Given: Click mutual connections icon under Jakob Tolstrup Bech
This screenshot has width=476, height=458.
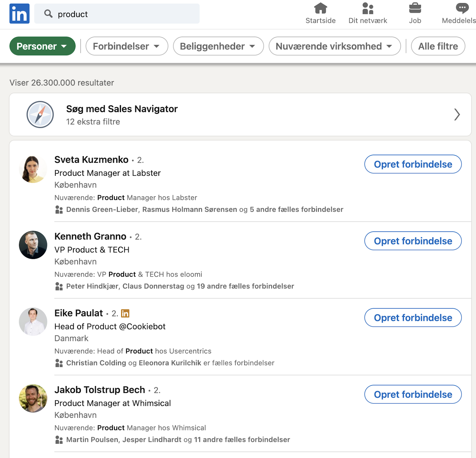Looking at the screenshot, I should point(59,440).
